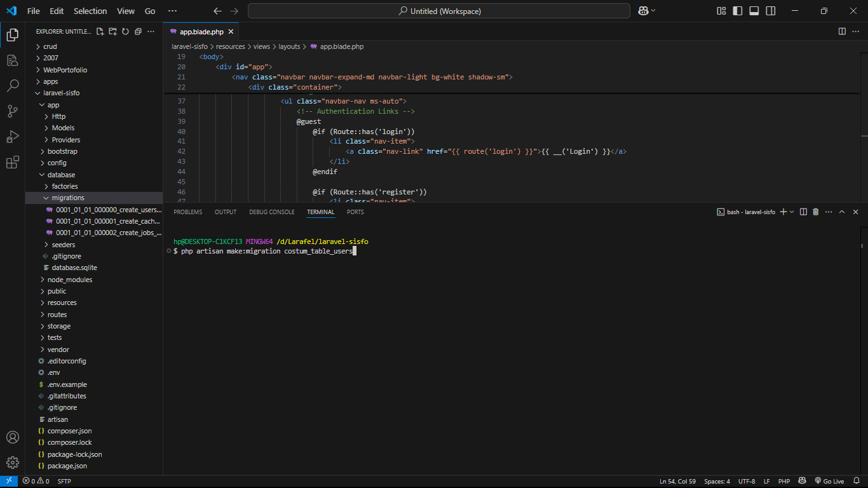Image resolution: width=868 pixels, height=488 pixels.
Task: Collapse all folders in Explorer
Action: pyautogui.click(x=138, y=31)
